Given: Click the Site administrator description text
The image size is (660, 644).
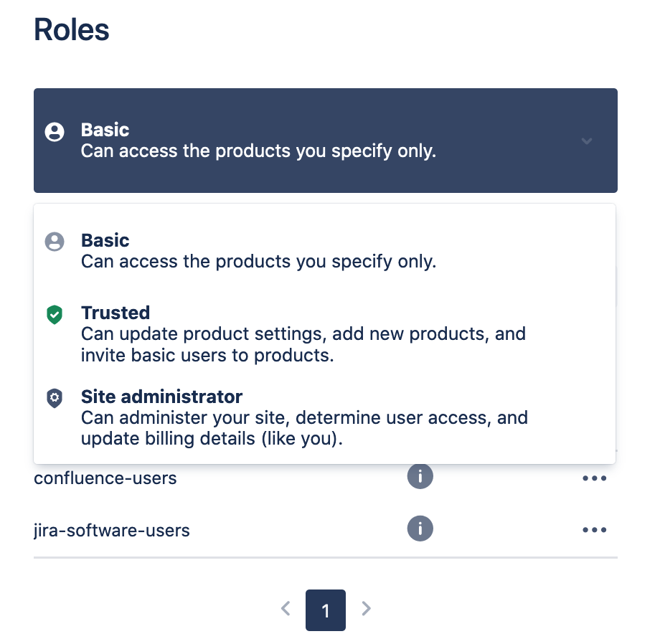Looking at the screenshot, I should (304, 428).
